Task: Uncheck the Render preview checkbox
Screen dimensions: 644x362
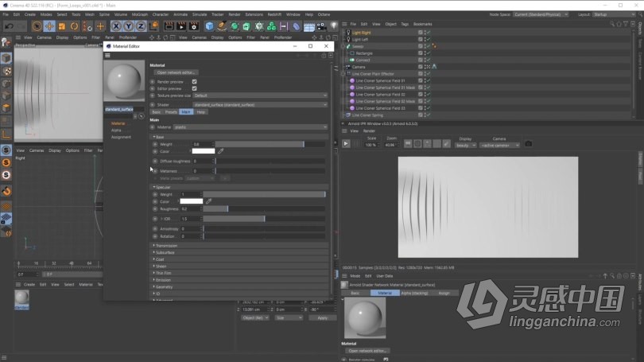Action: coord(194,81)
